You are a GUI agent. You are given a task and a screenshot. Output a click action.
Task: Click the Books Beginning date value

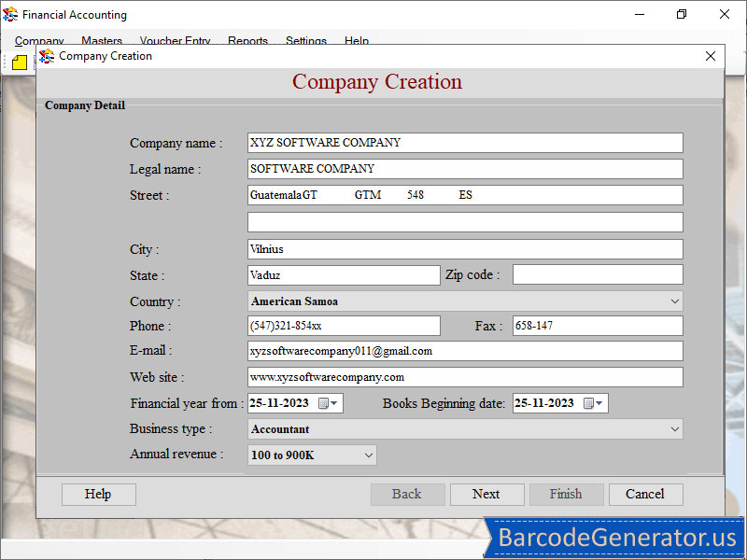pos(544,403)
